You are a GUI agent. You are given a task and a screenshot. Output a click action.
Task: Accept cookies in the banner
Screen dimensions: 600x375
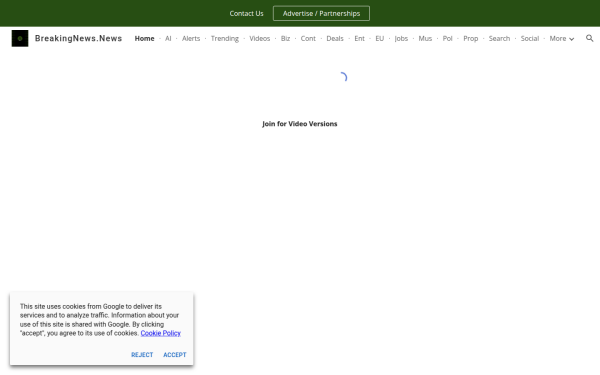[175, 355]
